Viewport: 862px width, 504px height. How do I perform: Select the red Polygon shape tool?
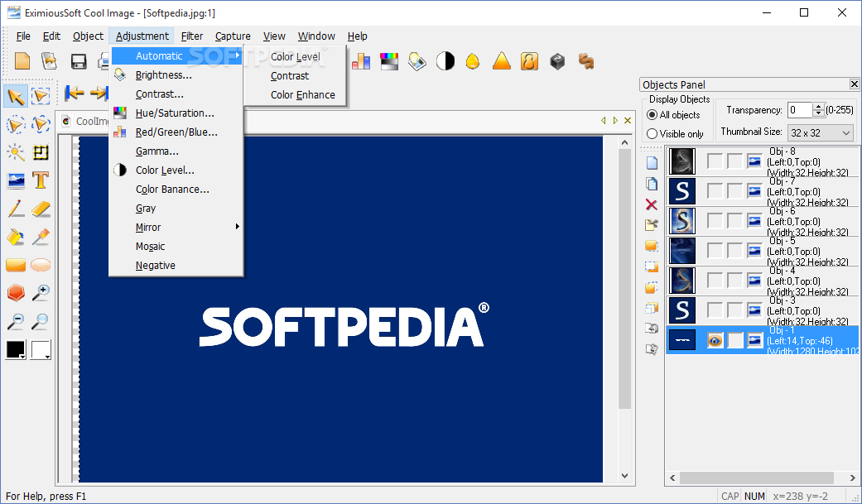(x=16, y=293)
